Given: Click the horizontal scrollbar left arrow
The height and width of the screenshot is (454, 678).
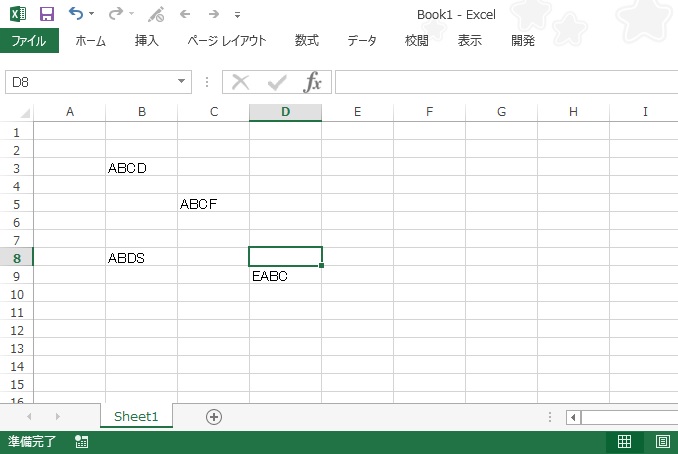Looking at the screenshot, I should pyautogui.click(x=573, y=417).
